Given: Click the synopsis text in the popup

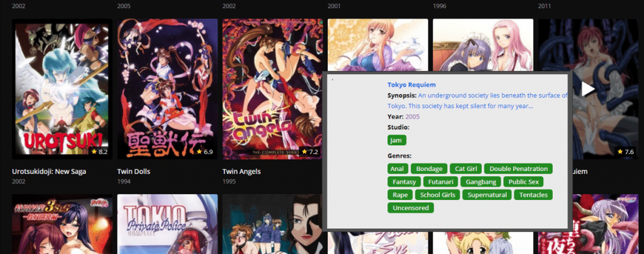Looking at the screenshot, I should click(478, 101).
